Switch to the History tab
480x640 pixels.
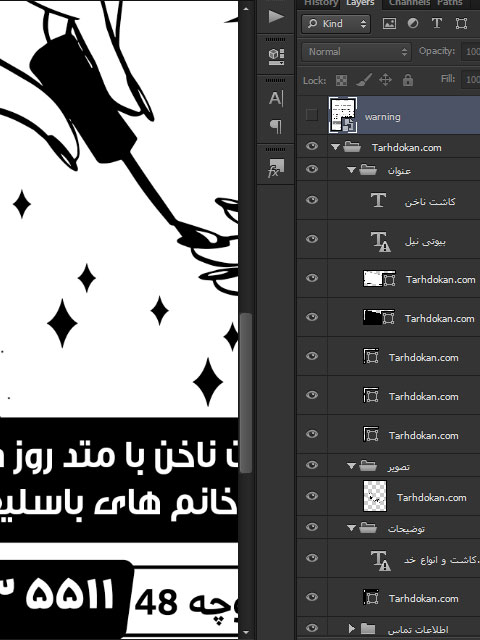click(321, 3)
